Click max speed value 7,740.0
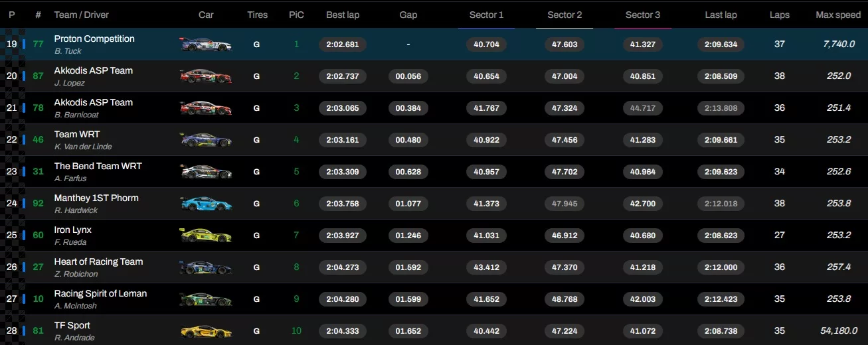The width and height of the screenshot is (868, 345). 838,44
